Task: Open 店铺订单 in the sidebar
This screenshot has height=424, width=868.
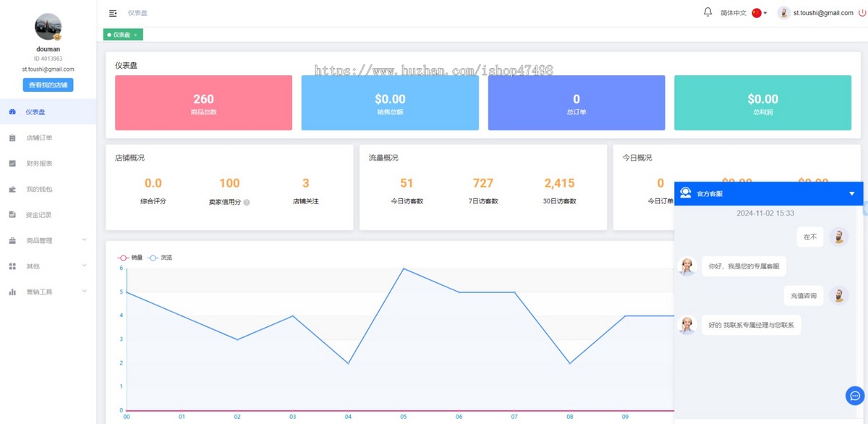Action: pos(48,137)
